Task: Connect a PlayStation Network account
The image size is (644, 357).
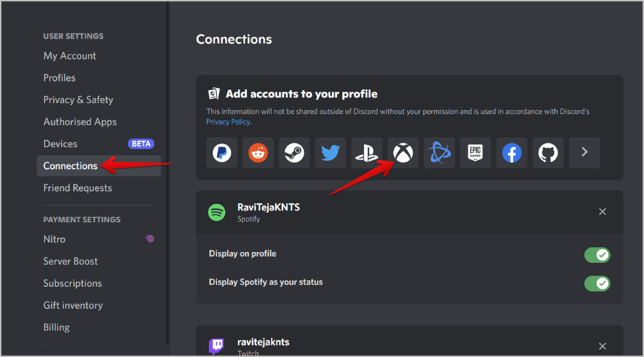Action: (367, 153)
